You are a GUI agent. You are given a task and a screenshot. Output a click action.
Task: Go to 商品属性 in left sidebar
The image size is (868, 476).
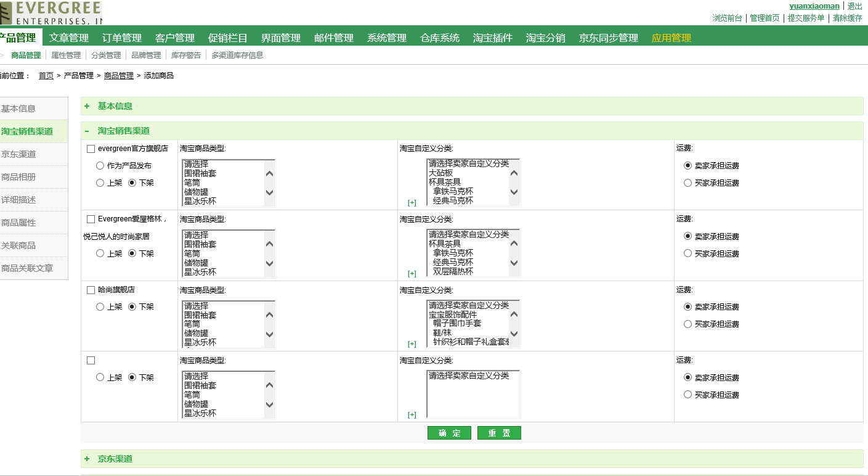click(x=18, y=223)
